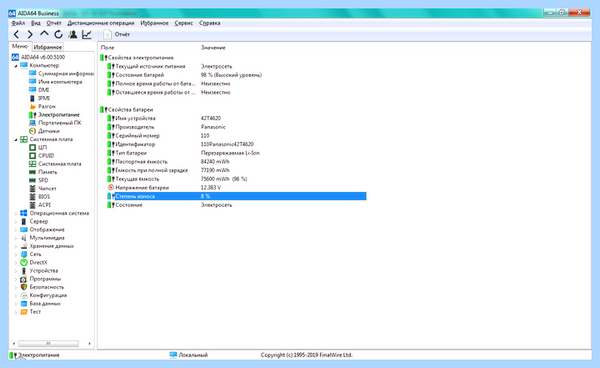This screenshot has width=600, height=368.
Task: Collapse the Компьютер tree node
Action: pyautogui.click(x=16, y=65)
